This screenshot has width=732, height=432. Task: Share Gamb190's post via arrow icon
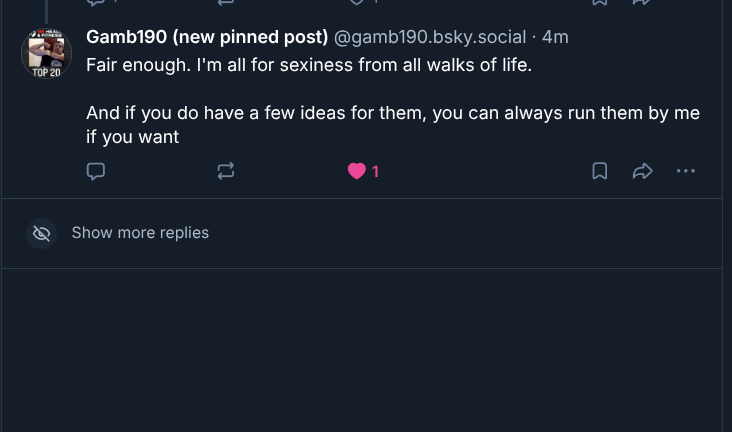642,171
